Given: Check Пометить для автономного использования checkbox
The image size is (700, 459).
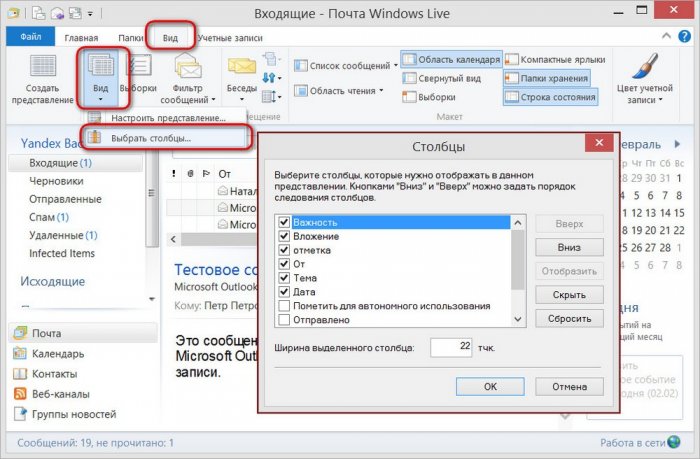Looking at the screenshot, I should 284,306.
